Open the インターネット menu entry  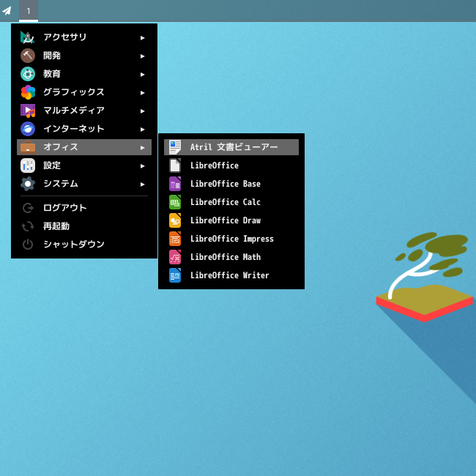pyautogui.click(x=84, y=129)
